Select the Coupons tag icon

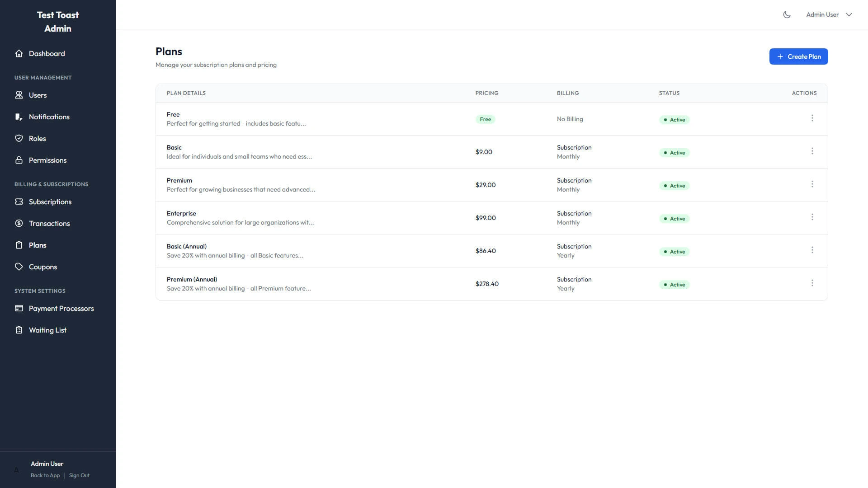click(19, 267)
